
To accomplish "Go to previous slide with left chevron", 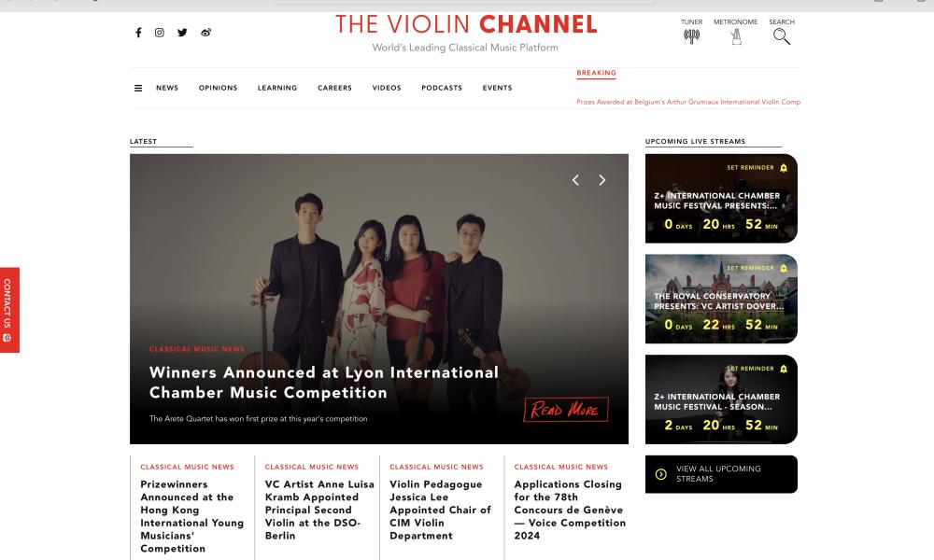I will (x=575, y=180).
